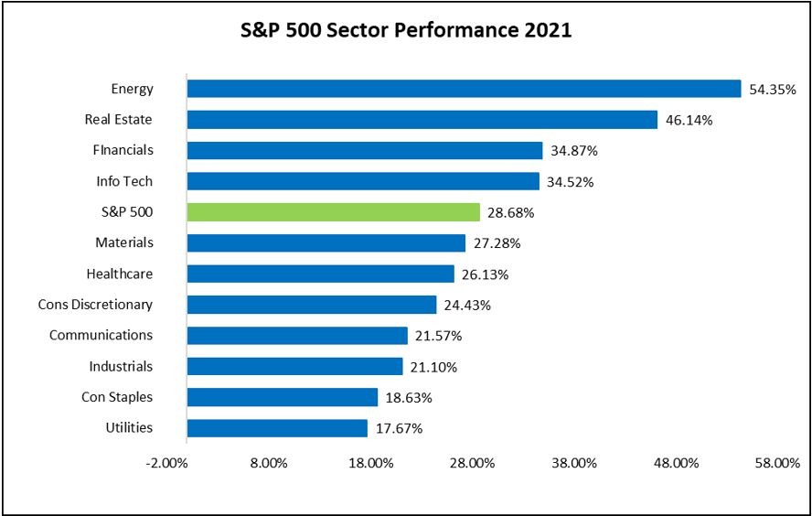Click the Real Estate bar
Image resolution: width=812 pixels, height=516 pixels.
tap(422, 120)
